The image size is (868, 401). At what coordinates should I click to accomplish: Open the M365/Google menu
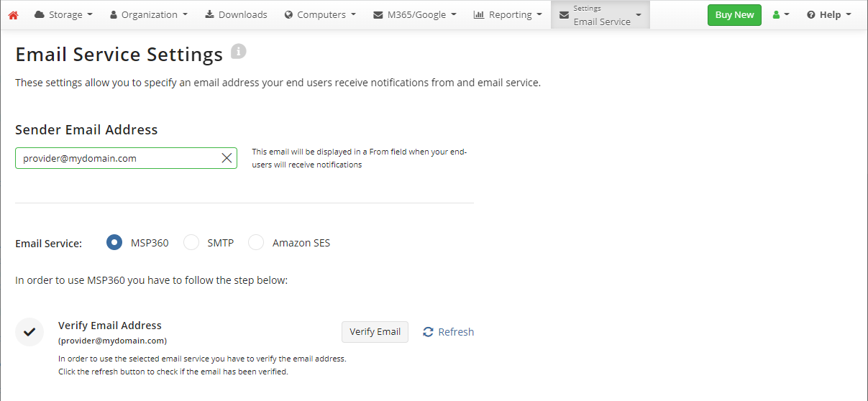point(415,15)
